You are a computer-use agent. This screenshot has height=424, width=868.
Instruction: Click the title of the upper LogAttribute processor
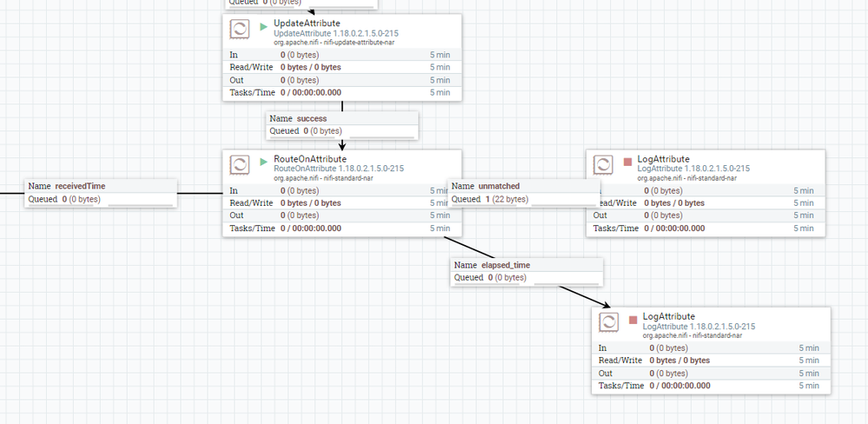tap(663, 159)
